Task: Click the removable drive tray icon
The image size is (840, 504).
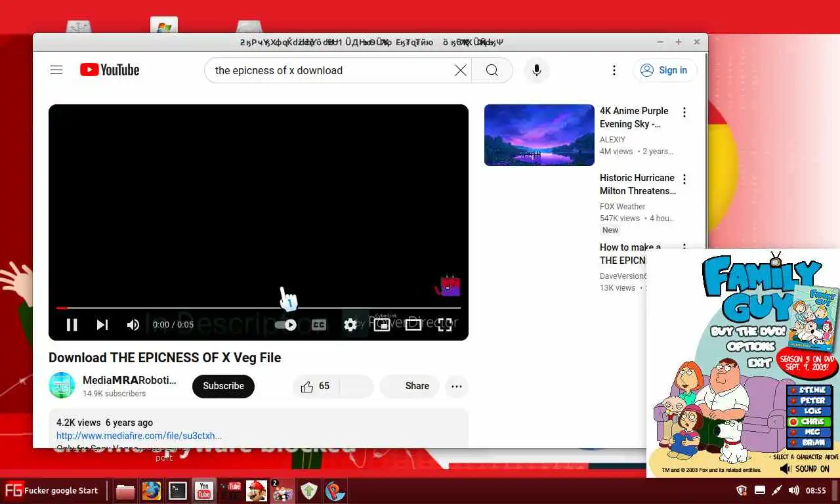Action: click(x=759, y=490)
